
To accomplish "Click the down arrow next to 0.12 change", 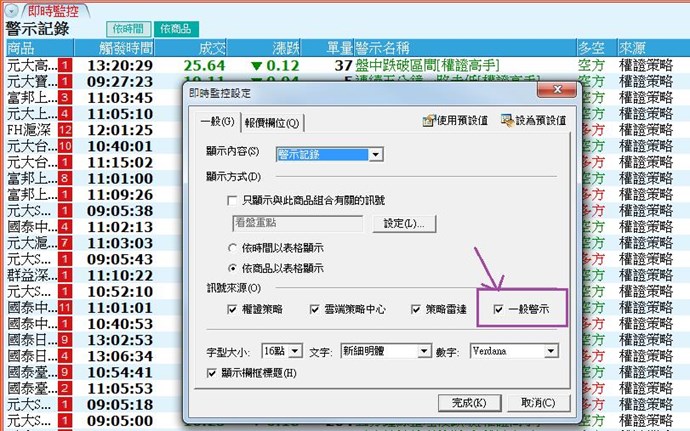I will (x=257, y=66).
